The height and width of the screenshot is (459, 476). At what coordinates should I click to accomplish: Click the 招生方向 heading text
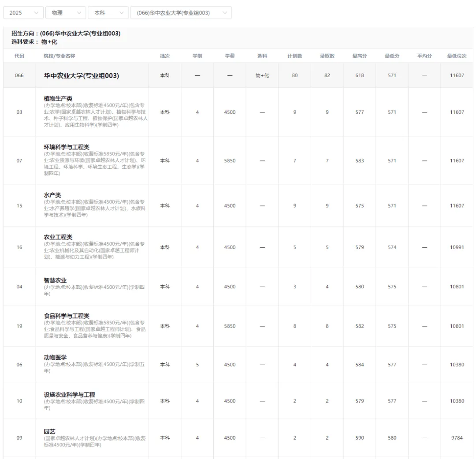point(66,34)
